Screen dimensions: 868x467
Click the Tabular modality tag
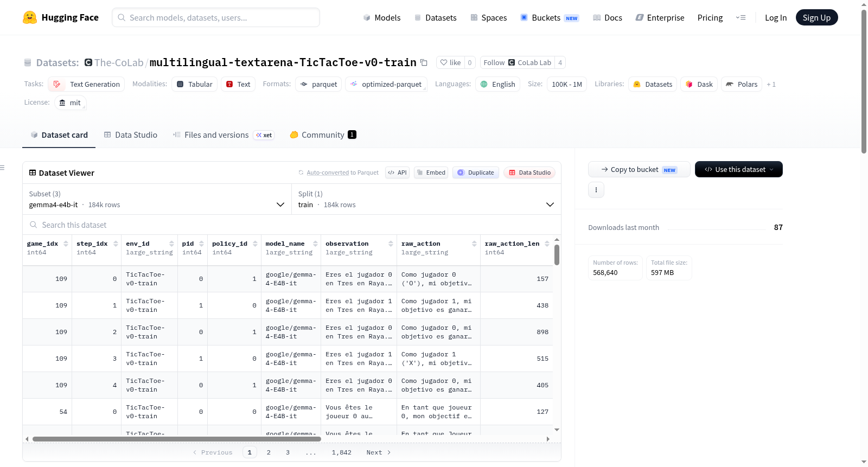195,84
